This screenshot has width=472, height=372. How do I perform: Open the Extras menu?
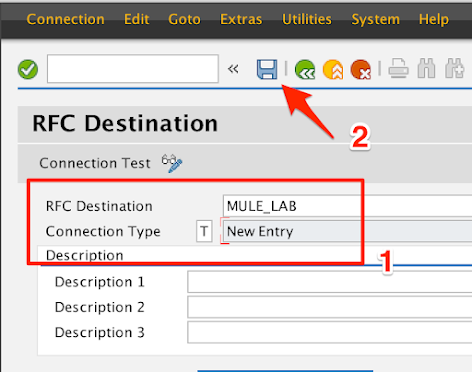tap(241, 19)
